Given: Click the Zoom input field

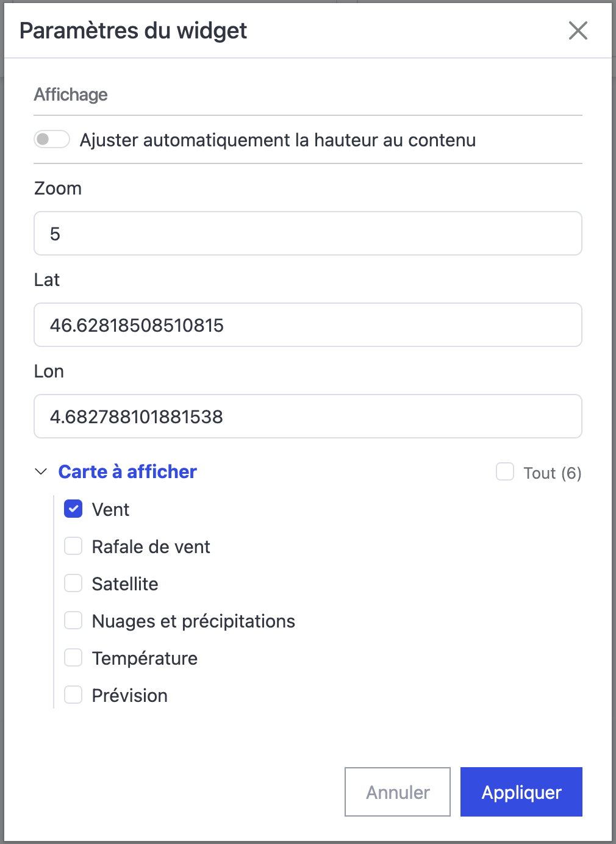Looking at the screenshot, I should click(x=307, y=234).
